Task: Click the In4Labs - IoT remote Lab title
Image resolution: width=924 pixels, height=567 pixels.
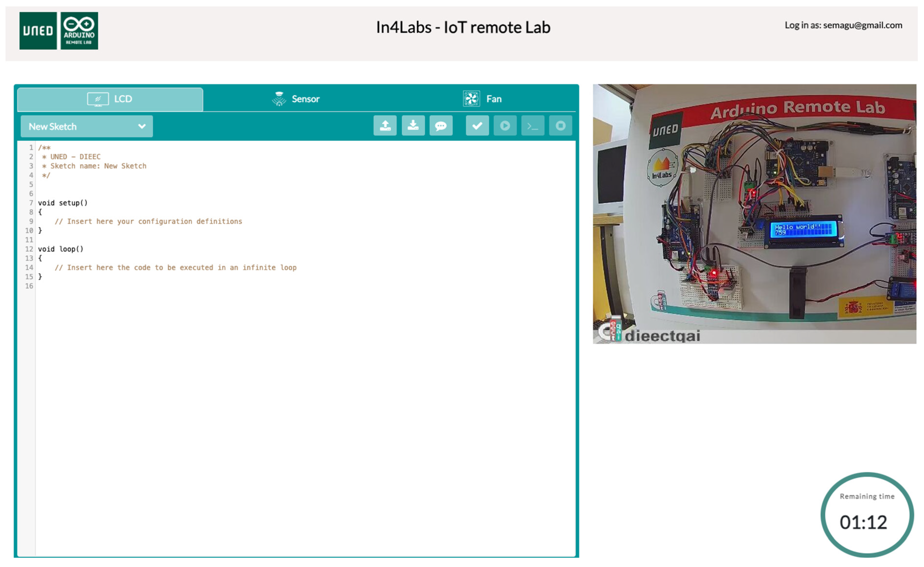Action: (463, 27)
